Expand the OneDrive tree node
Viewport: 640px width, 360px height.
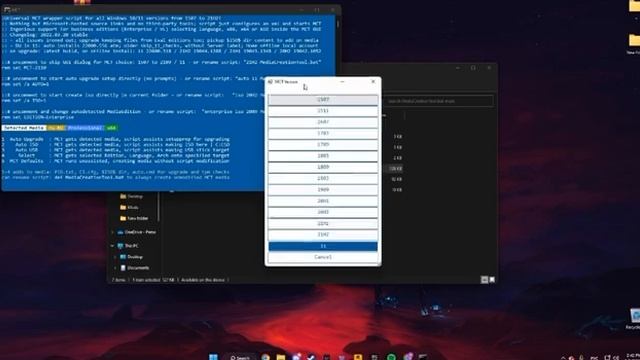pyautogui.click(x=113, y=232)
